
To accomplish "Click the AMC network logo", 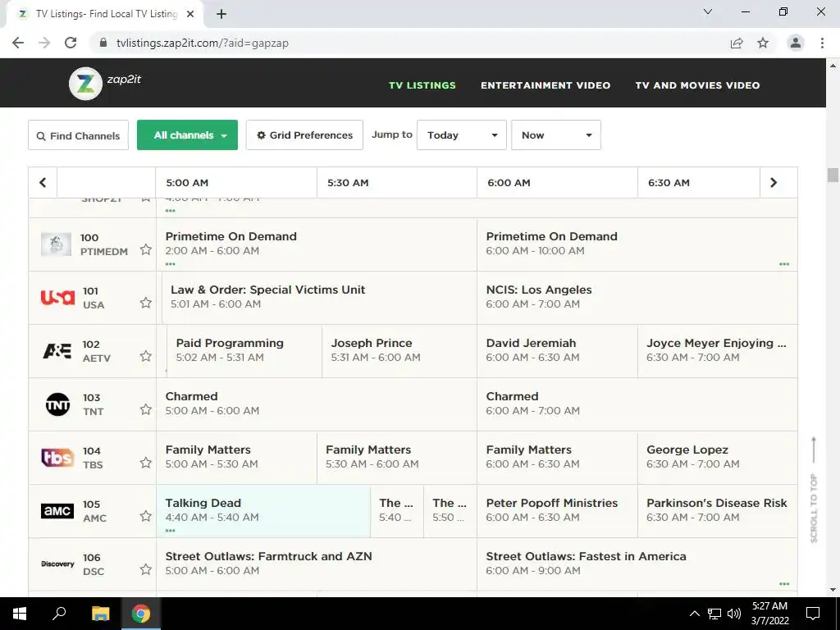I will (57, 510).
